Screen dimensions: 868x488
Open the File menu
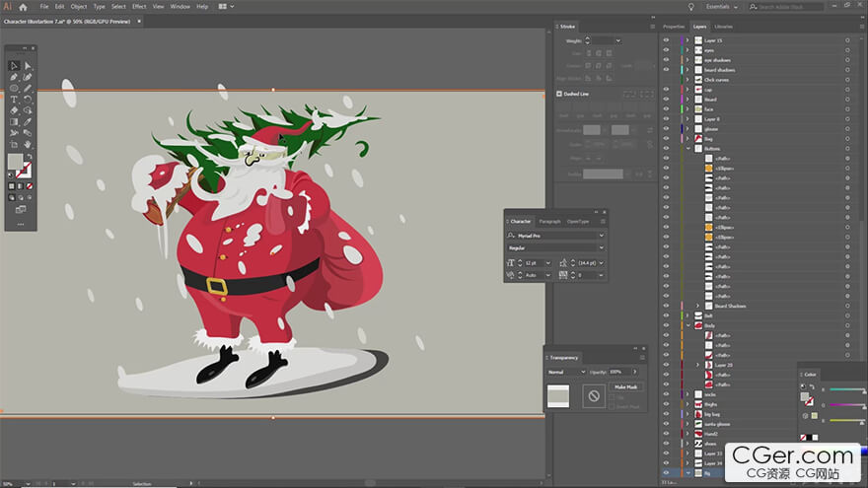(x=44, y=7)
